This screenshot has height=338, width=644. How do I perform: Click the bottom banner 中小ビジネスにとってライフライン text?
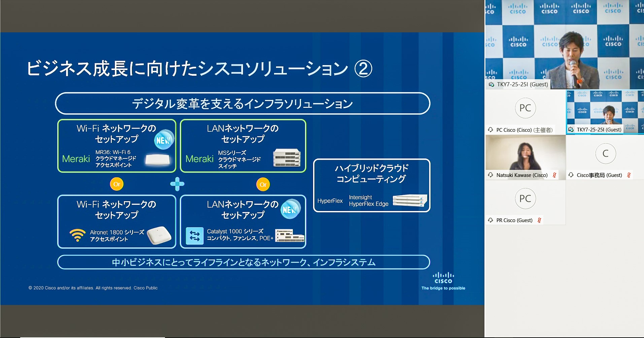point(243,262)
